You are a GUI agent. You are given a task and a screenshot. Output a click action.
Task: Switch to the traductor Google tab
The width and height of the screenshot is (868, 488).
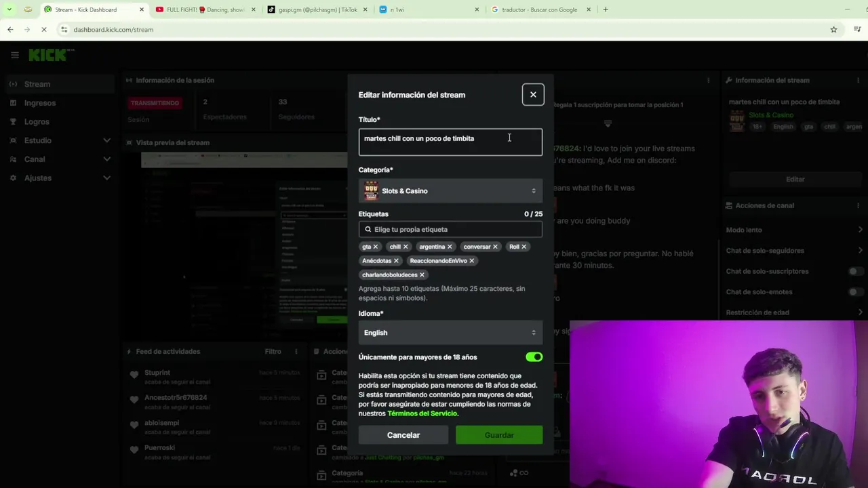click(540, 9)
